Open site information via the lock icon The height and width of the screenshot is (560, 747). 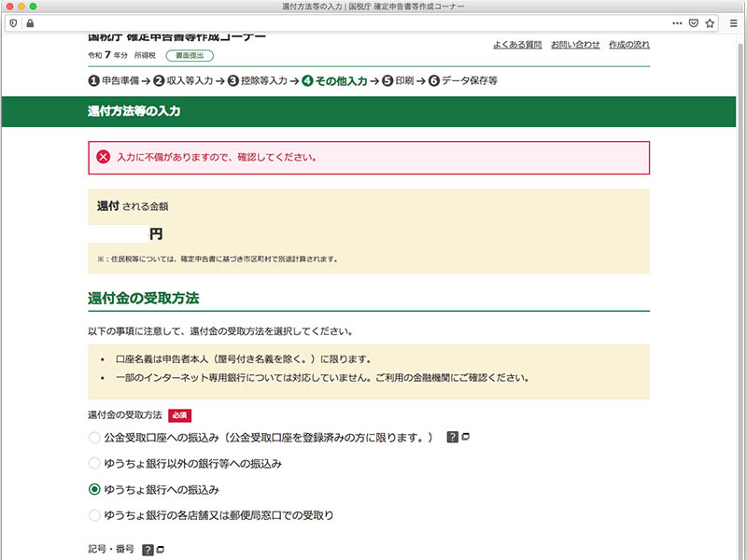29,22
